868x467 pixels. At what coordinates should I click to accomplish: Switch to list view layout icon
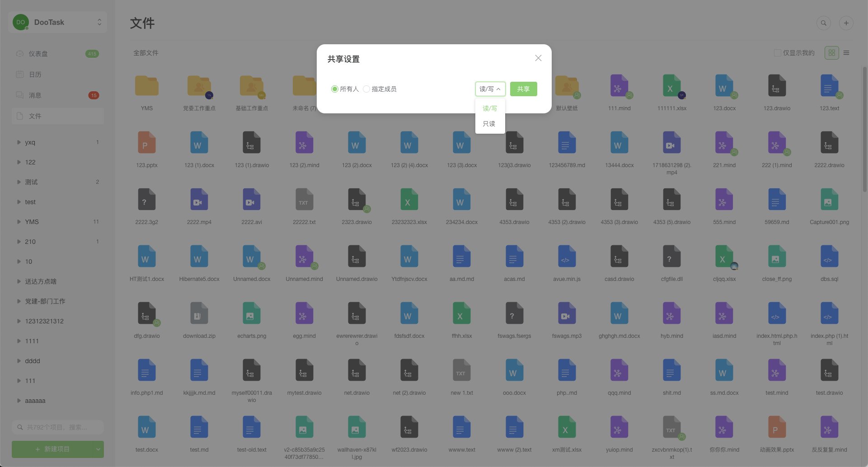[846, 53]
